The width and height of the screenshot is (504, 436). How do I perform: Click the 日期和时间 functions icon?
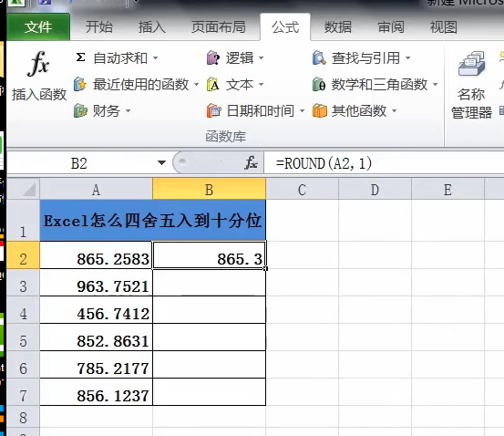pos(214,111)
